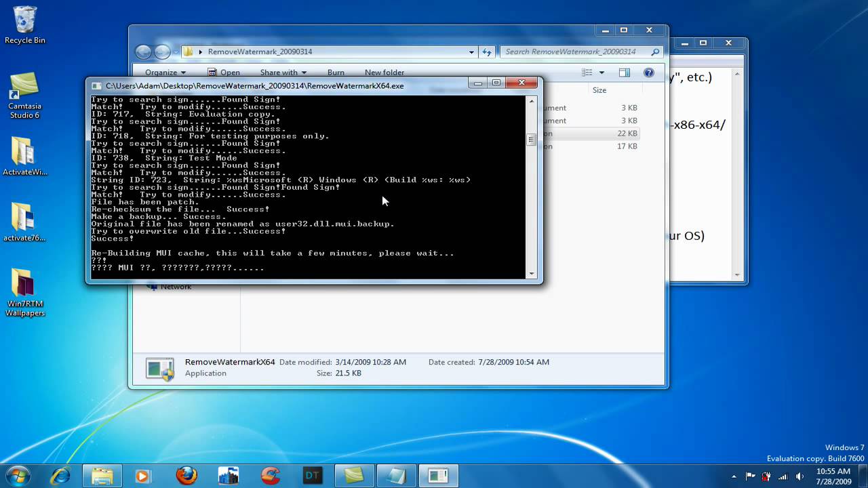Click the console vertical scrollbar thumb

click(532, 140)
